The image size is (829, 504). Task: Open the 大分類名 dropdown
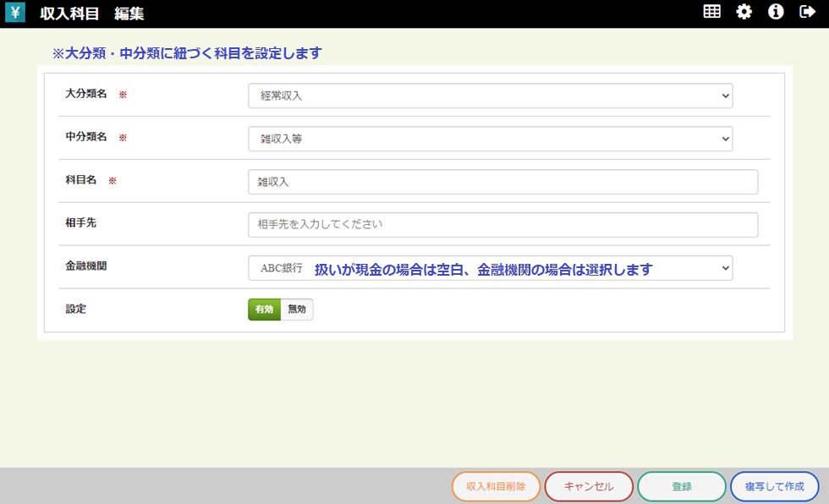pyautogui.click(x=490, y=96)
